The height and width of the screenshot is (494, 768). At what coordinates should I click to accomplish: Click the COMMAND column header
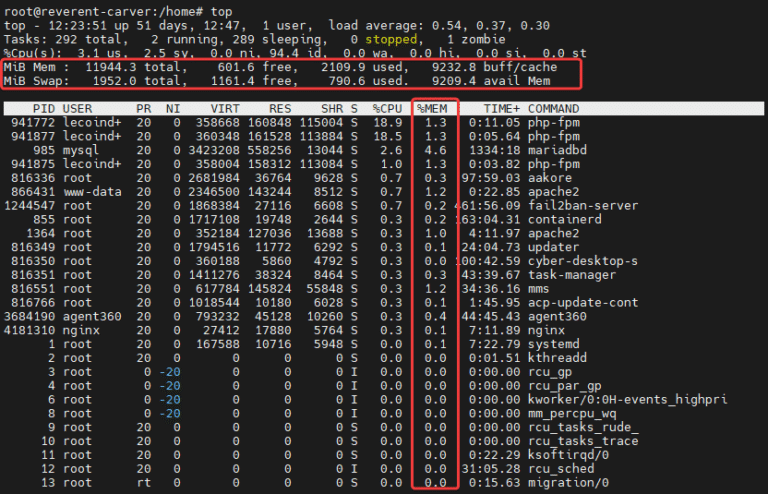point(553,109)
